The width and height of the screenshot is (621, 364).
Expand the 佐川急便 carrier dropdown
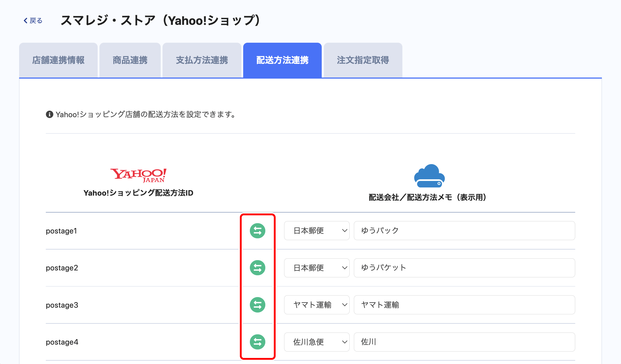(x=317, y=342)
